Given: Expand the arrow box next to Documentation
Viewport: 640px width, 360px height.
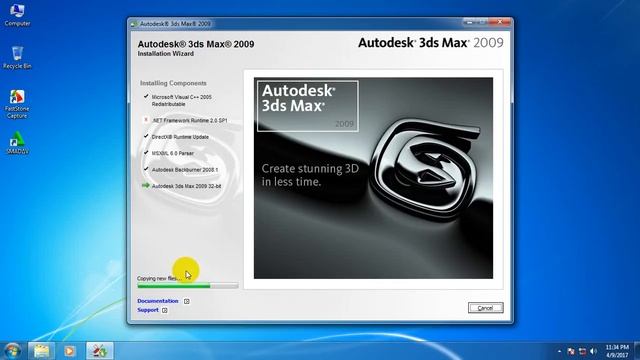Looking at the screenshot, I should [187, 301].
